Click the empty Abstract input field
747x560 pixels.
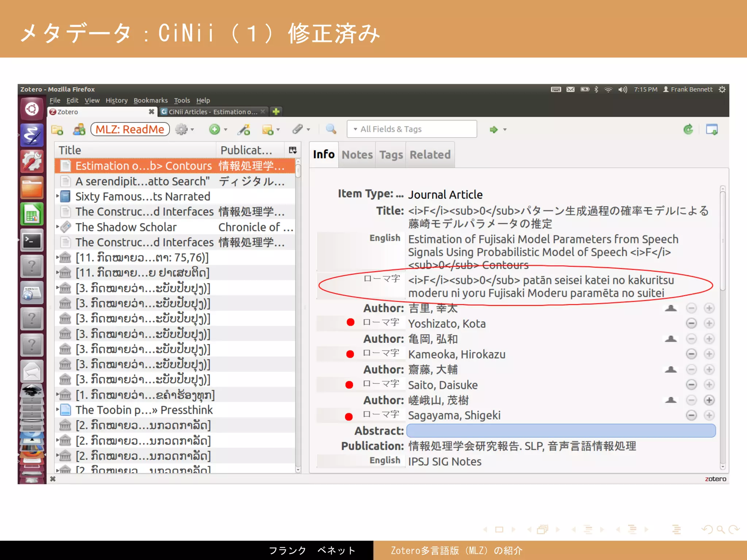point(561,431)
